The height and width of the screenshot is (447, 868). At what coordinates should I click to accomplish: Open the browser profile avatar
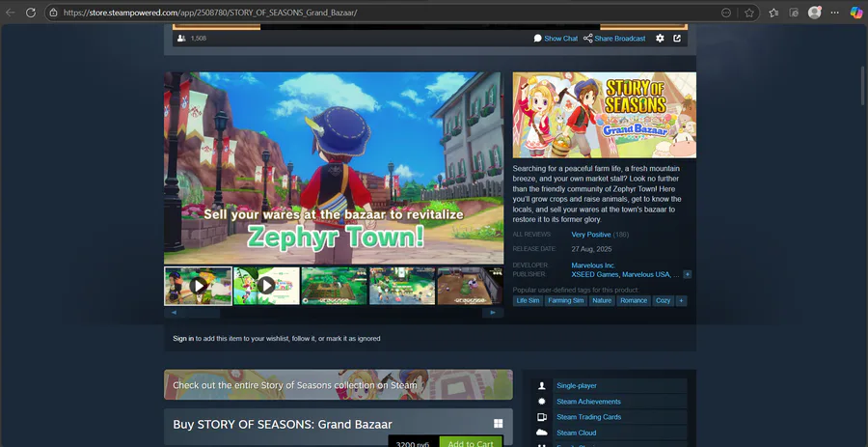814,13
